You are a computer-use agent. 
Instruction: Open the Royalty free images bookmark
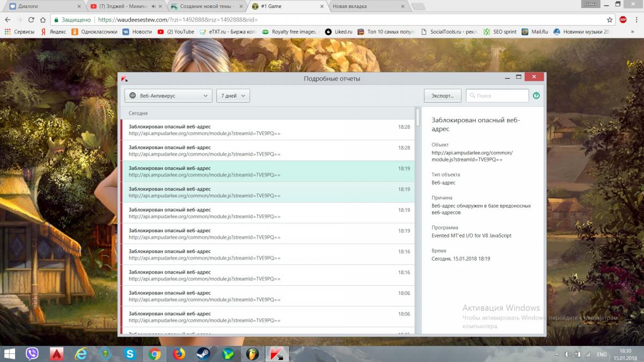290,32
